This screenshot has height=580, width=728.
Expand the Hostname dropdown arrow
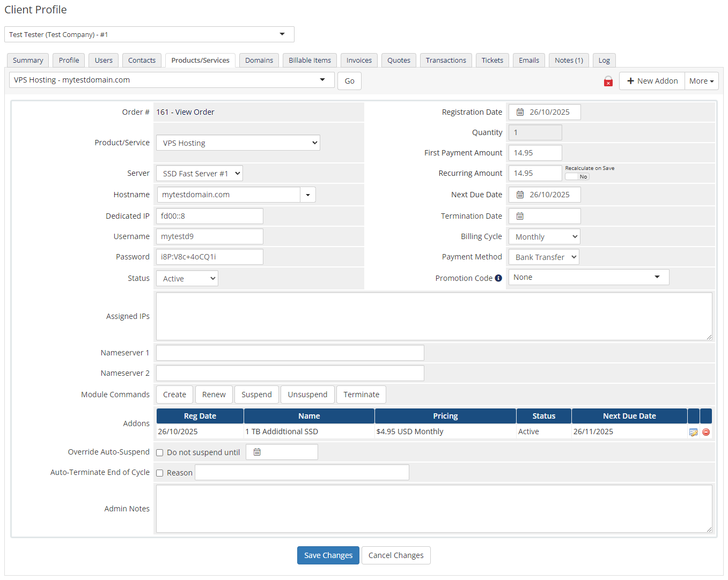coord(307,194)
